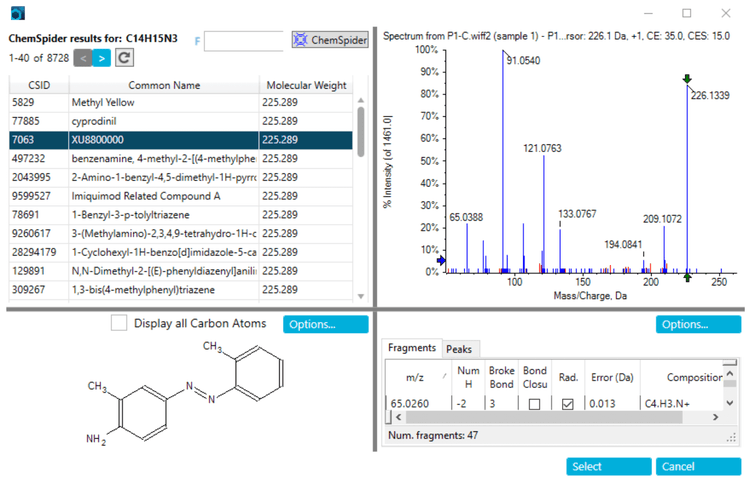
Task: Go to previous ChemSpider results page
Action: click(82, 59)
